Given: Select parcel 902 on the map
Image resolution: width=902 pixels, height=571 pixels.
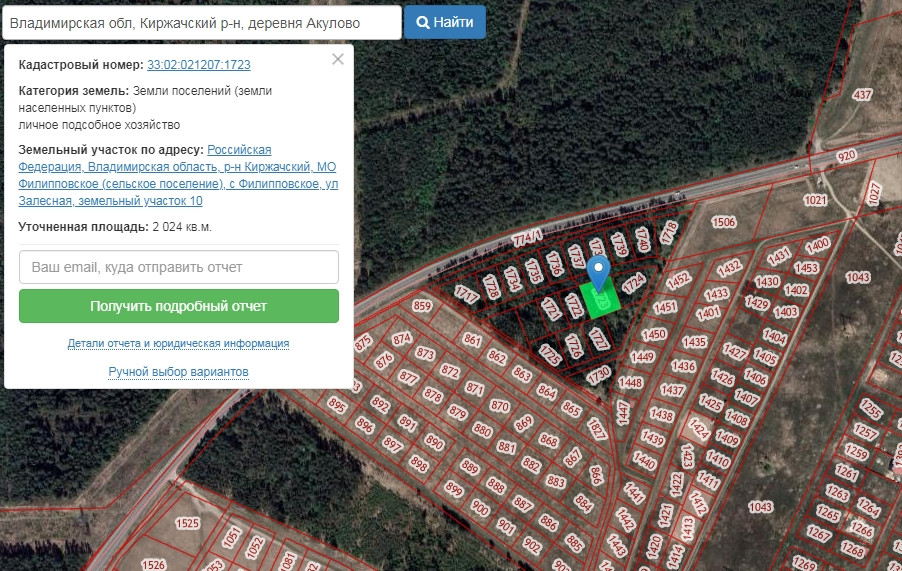Looking at the screenshot, I should (532, 545).
